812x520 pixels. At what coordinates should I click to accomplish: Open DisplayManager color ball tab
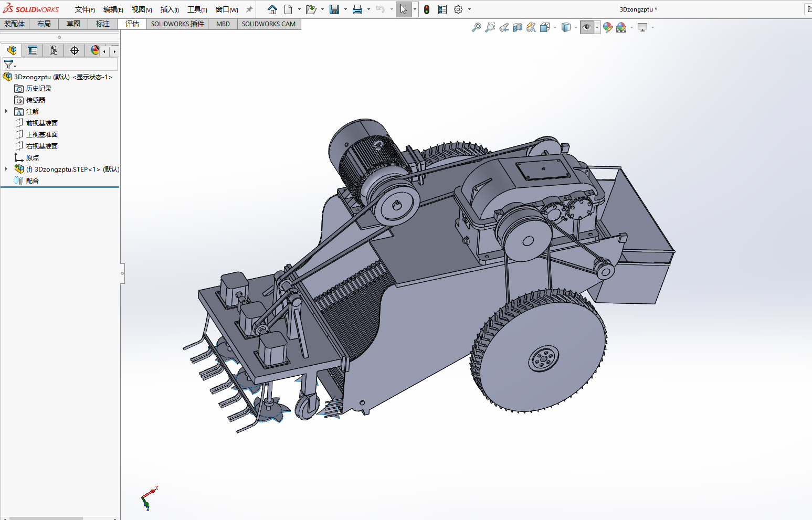tap(94, 50)
